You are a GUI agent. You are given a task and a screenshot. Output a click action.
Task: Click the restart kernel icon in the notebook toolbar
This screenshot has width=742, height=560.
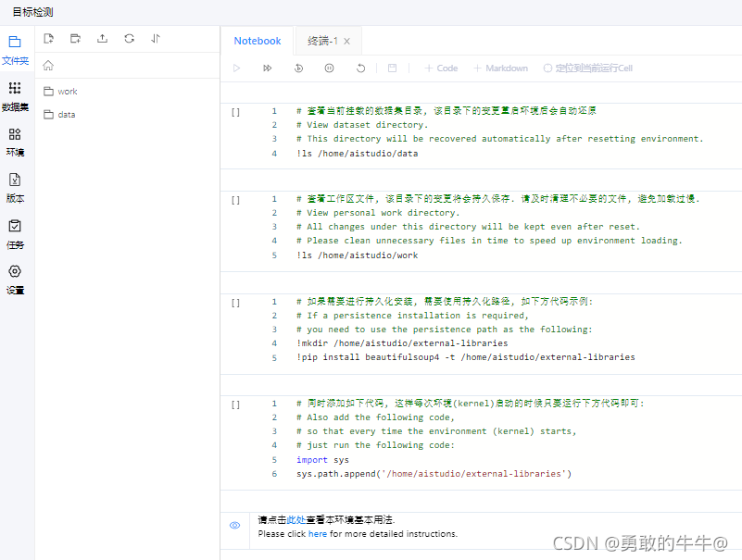point(298,68)
